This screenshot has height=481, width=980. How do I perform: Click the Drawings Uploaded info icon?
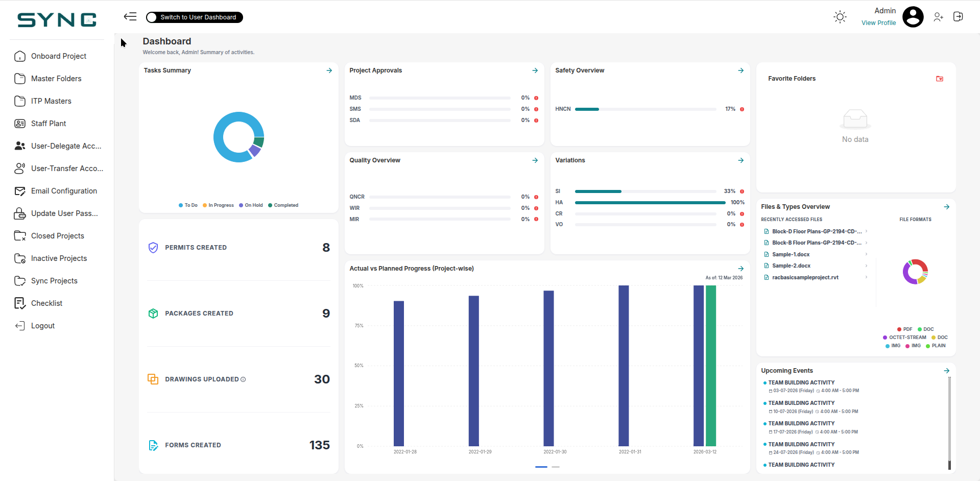click(243, 379)
